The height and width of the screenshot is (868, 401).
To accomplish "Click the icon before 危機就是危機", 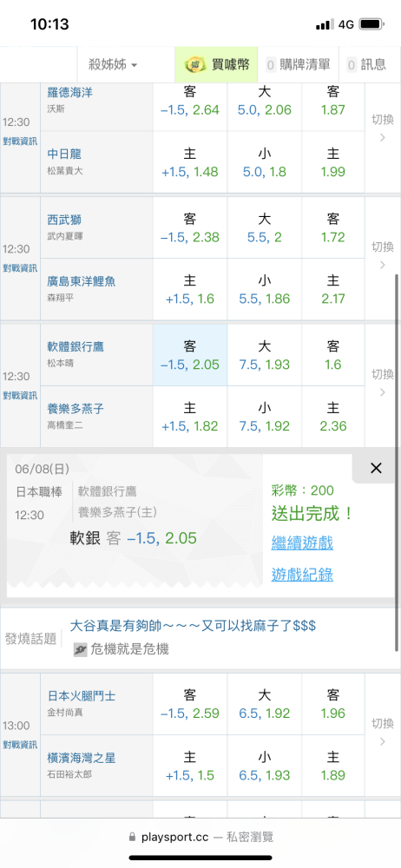I will (x=81, y=649).
